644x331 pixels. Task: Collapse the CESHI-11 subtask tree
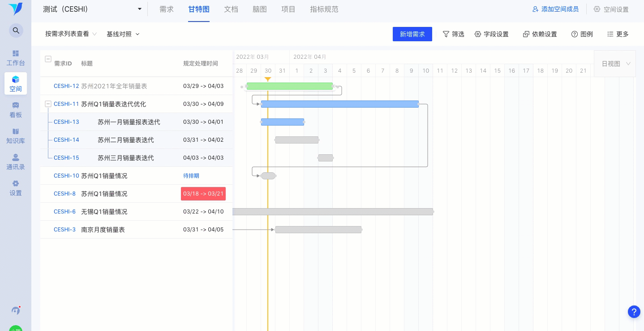pyautogui.click(x=48, y=104)
